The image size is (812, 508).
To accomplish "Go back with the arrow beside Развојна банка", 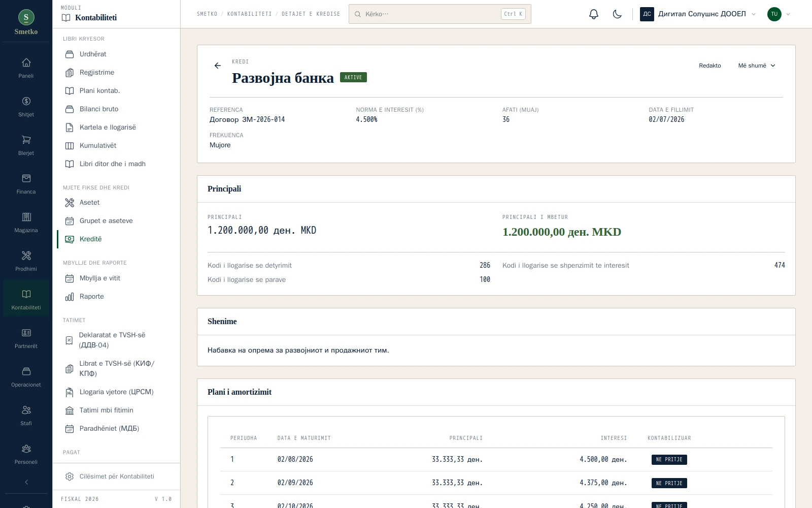I will 218,66.
